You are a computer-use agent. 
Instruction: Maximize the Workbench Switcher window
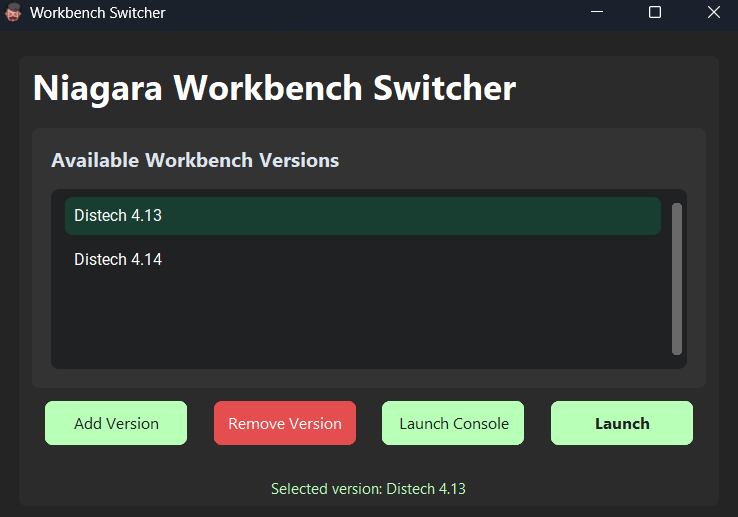[655, 12]
